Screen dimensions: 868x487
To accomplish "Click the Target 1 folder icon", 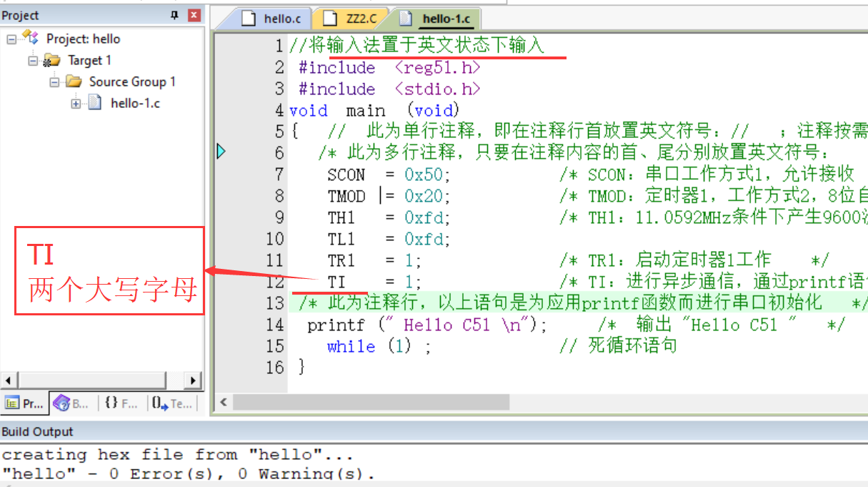I will tap(52, 60).
